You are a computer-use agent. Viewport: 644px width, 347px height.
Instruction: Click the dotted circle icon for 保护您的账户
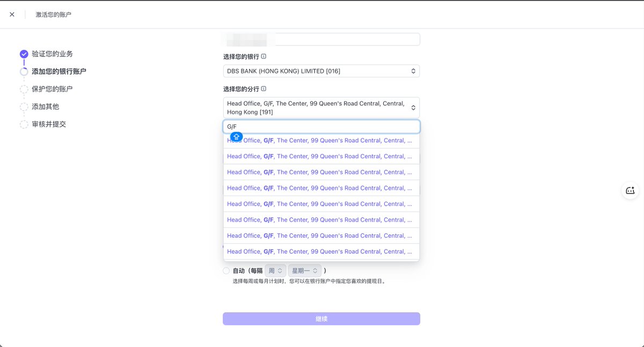(24, 89)
